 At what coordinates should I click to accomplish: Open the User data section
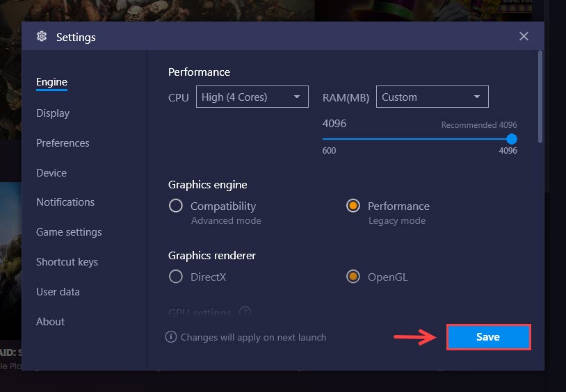point(58,292)
